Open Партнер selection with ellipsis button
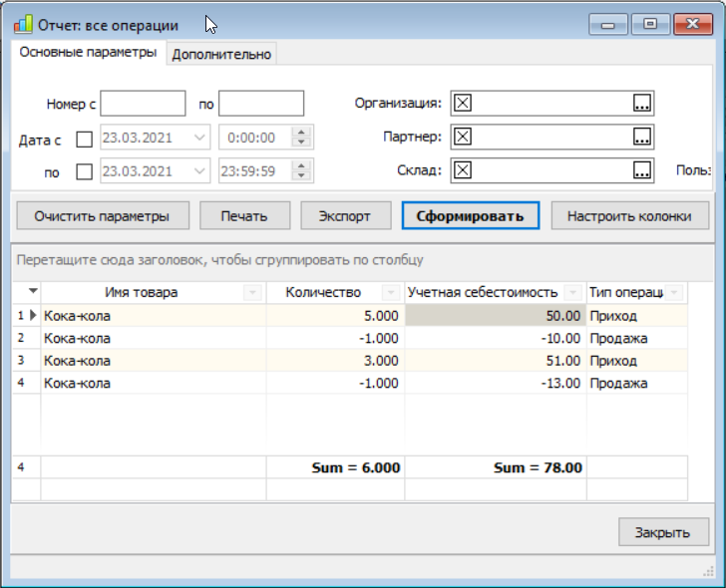The image size is (726, 588). tap(642, 137)
